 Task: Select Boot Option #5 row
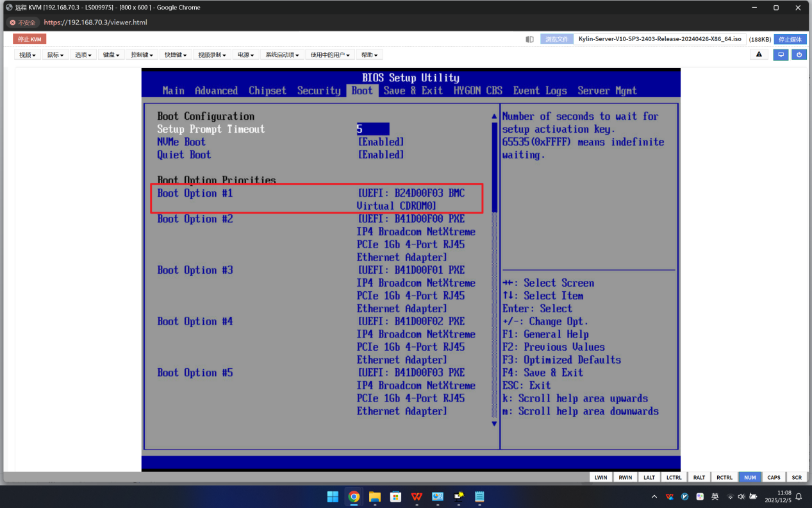point(317,391)
